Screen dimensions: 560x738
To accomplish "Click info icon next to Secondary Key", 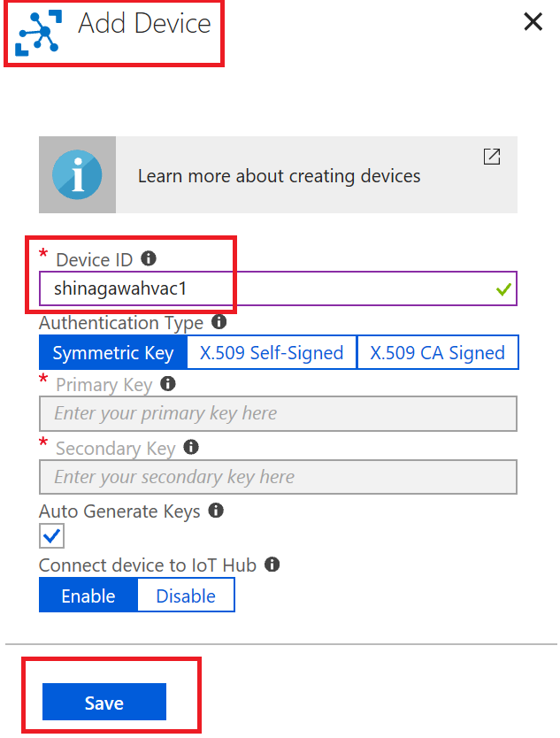I will pos(191,448).
